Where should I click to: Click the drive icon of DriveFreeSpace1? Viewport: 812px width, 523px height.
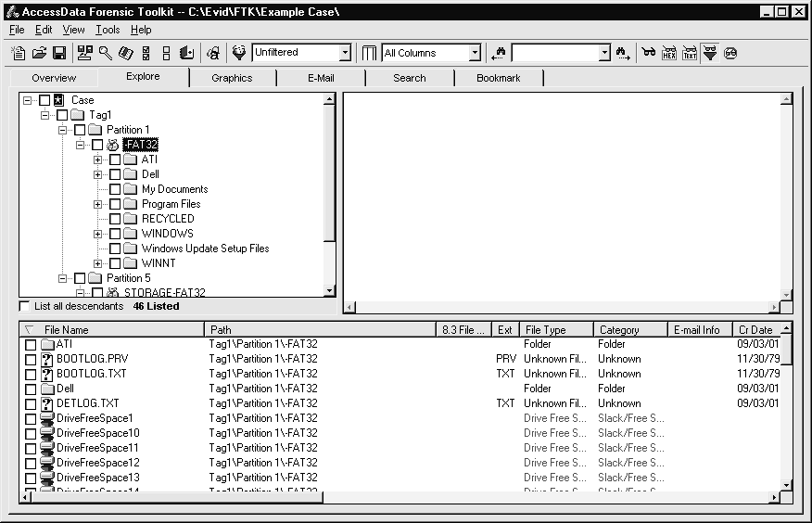[47, 418]
